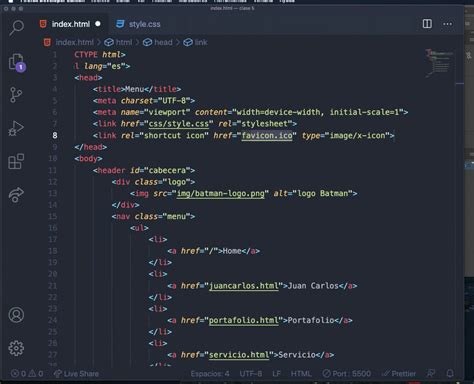
Task: Open the Manage gear icon
Action: tap(16, 348)
